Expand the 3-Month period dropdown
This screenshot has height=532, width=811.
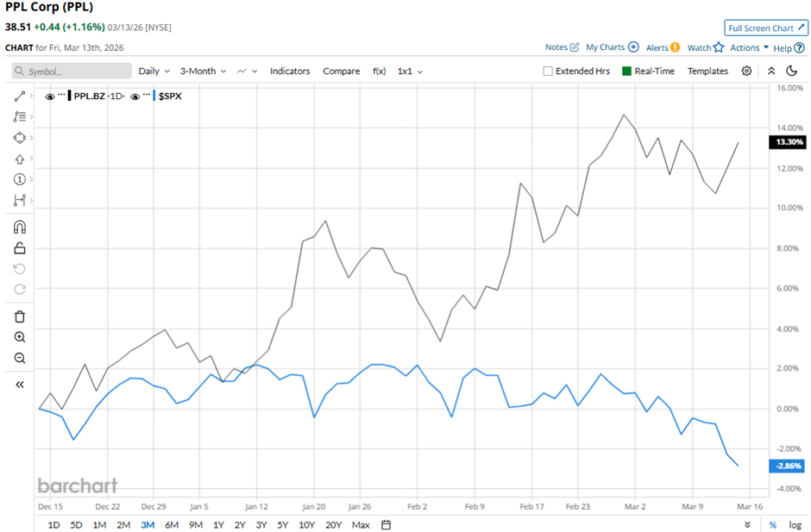pos(203,72)
